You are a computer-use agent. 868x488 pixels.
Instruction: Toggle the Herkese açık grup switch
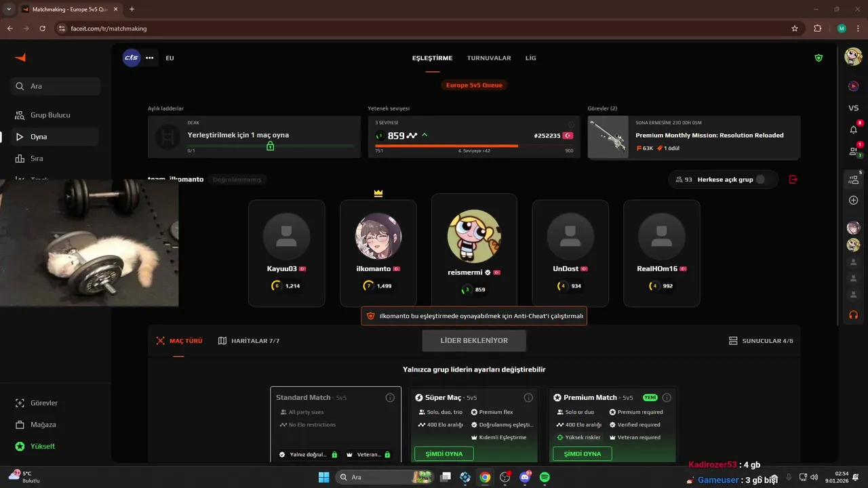(764, 180)
